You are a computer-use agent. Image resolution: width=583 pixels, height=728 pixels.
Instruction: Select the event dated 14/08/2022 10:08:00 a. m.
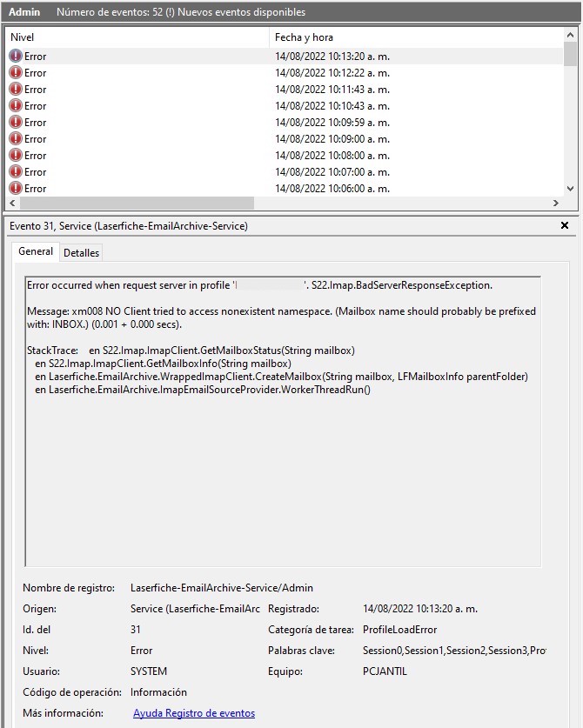pyautogui.click(x=285, y=156)
